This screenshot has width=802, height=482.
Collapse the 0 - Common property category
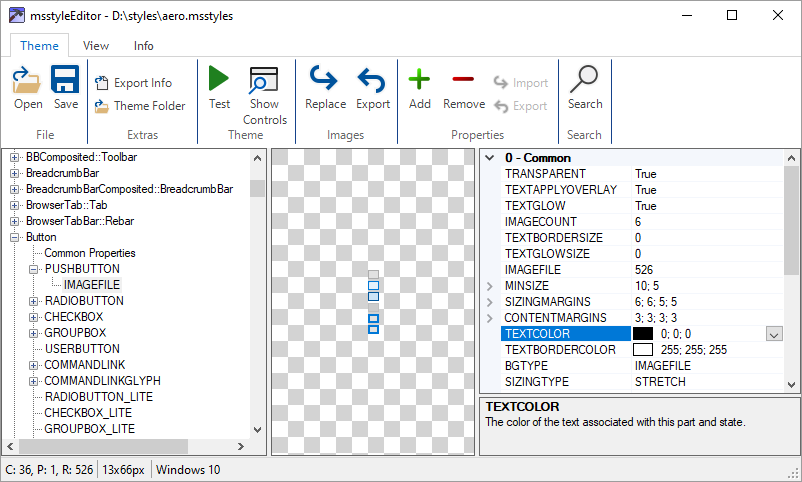click(489, 158)
